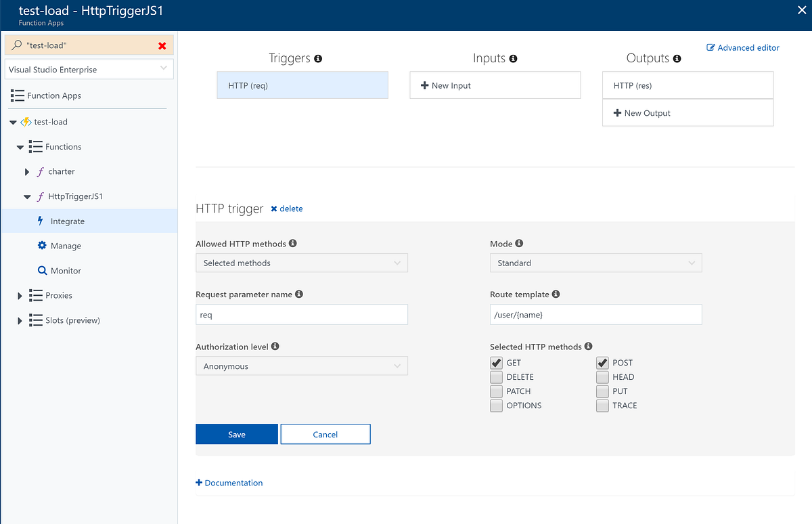Click the charter function f icon
The width and height of the screenshot is (812, 524).
(41, 172)
